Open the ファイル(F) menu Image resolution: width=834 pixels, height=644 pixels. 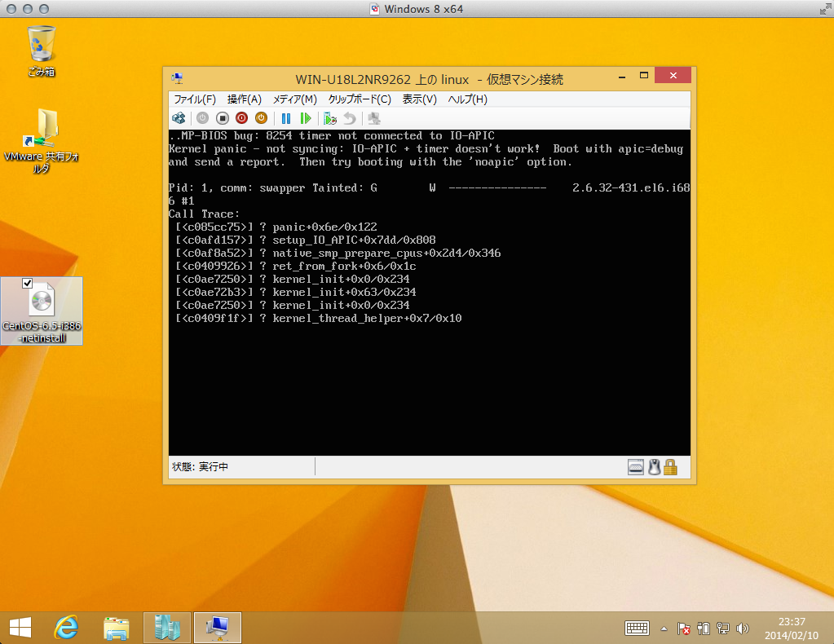(195, 99)
